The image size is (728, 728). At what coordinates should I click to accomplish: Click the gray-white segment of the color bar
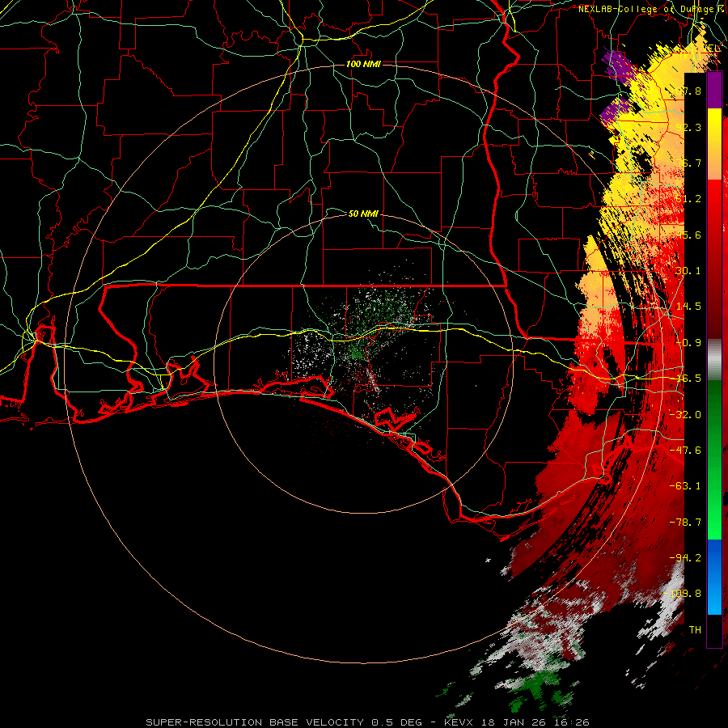714,360
